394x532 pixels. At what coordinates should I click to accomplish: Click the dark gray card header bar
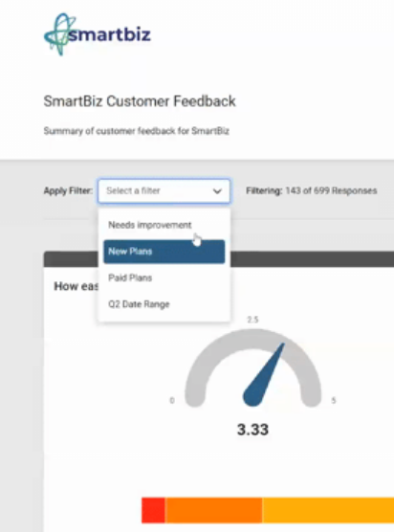(x=312, y=259)
